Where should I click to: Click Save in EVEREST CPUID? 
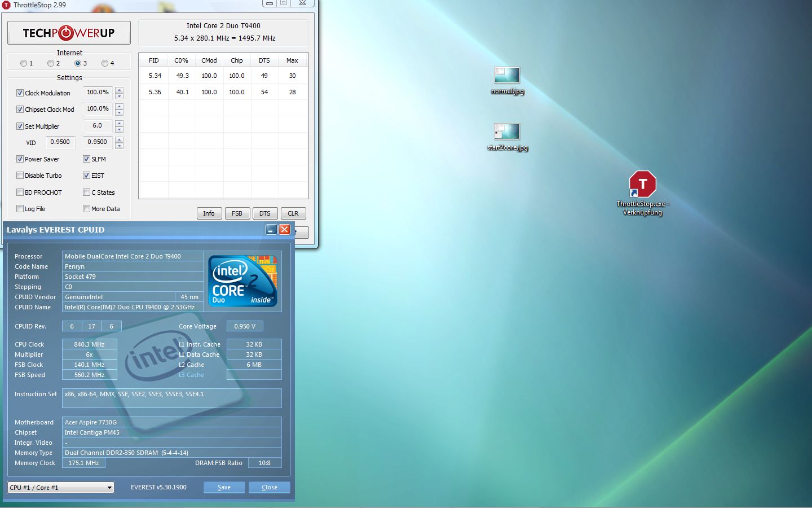pos(224,487)
